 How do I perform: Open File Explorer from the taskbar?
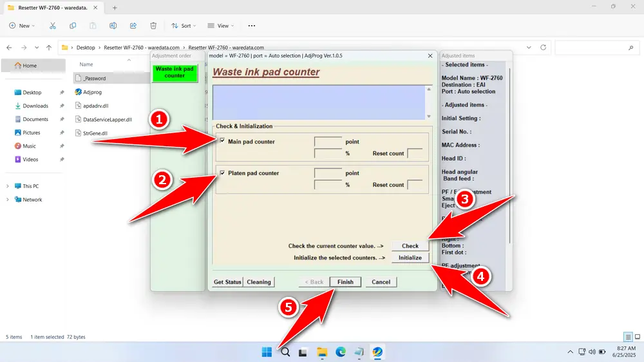point(322,352)
